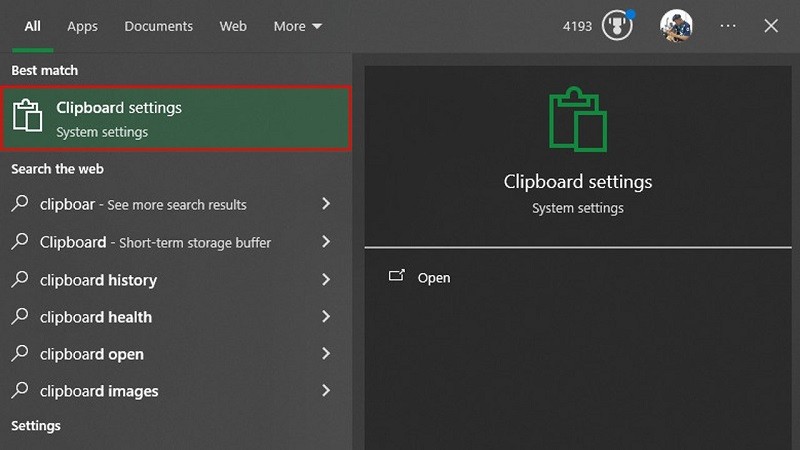Image resolution: width=800 pixels, height=450 pixels.
Task: Open the three-dot options menu
Action: click(727, 26)
